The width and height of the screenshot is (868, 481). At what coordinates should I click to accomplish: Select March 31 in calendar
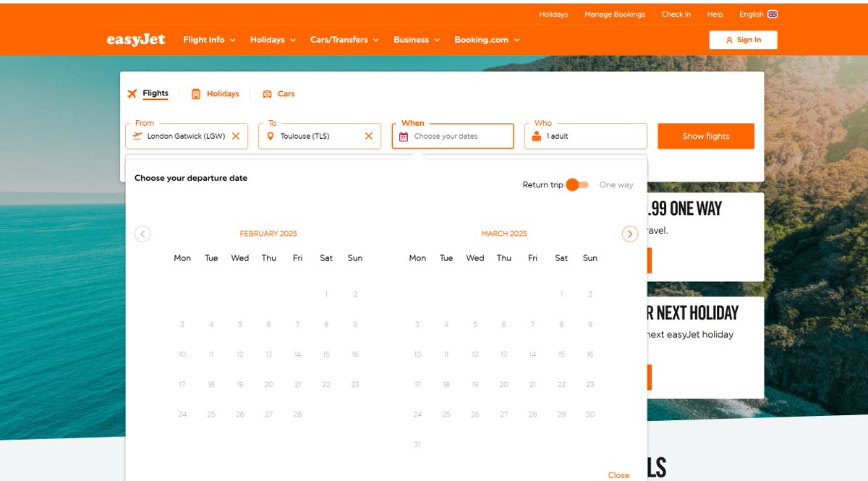click(417, 444)
